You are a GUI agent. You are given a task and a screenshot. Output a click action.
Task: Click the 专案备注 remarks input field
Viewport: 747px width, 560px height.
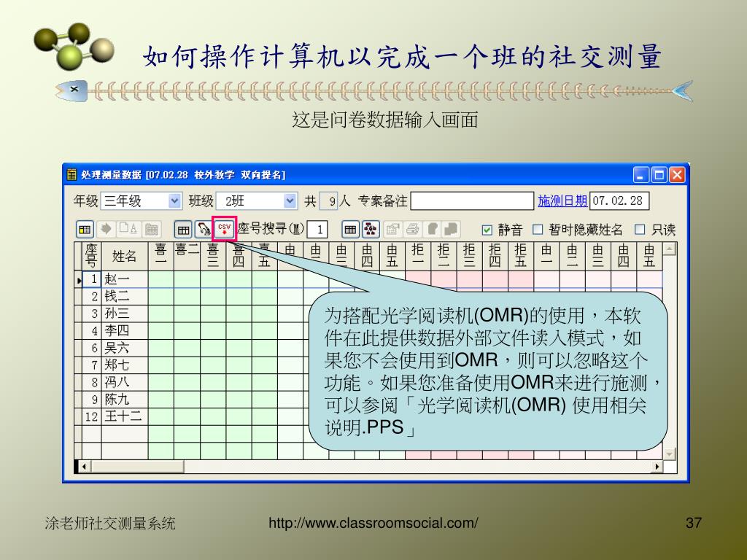pos(472,201)
